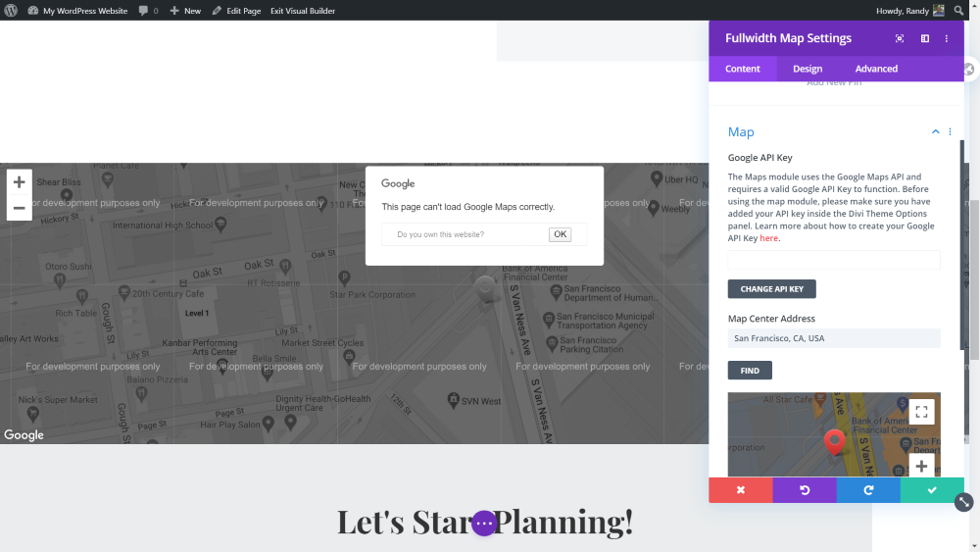The image size is (980, 552).
Task: Discard changes with red X button
Action: click(x=741, y=490)
